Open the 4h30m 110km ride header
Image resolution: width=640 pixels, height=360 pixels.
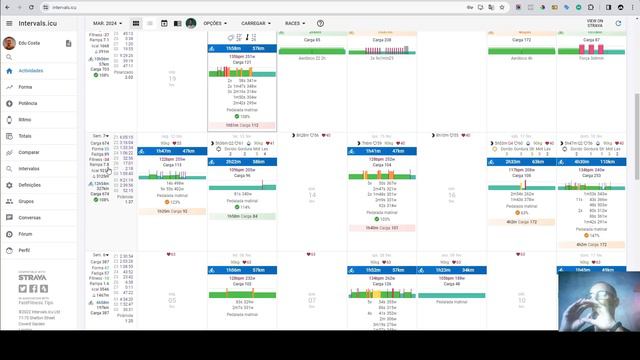coord(591,162)
